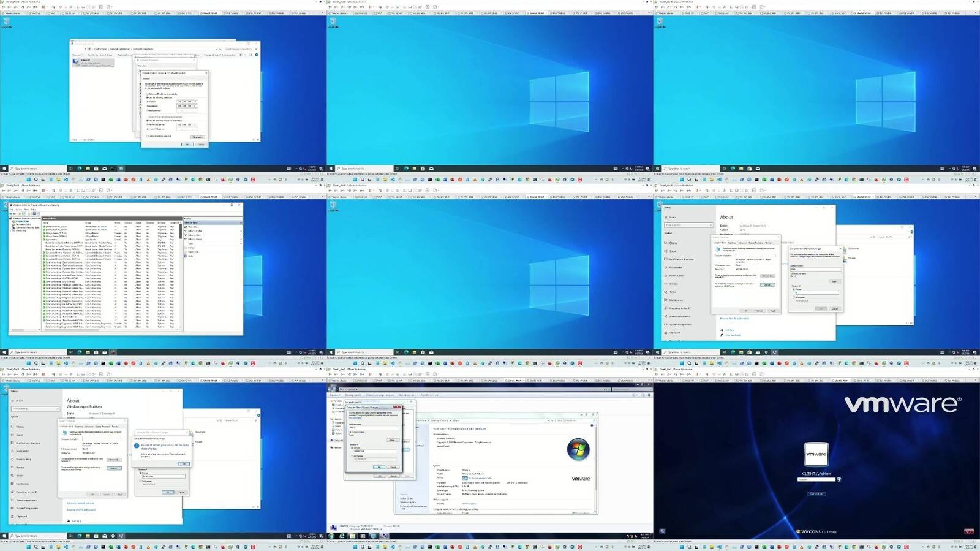Cancel the IPv4 Properties dialog

(201, 144)
